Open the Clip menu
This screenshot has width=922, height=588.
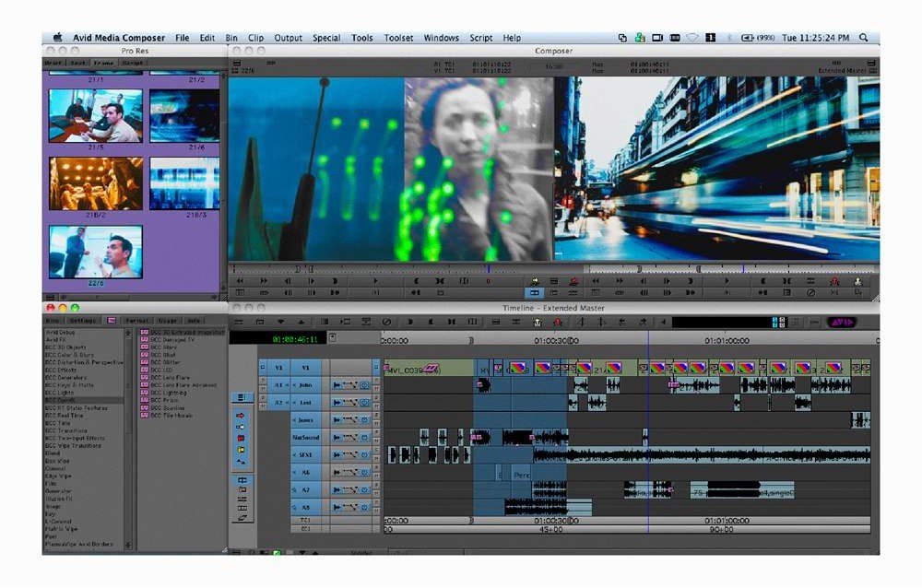tap(255, 38)
